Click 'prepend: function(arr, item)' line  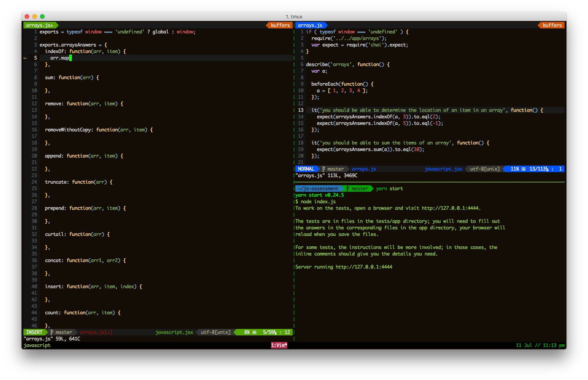pyautogui.click(x=85, y=208)
